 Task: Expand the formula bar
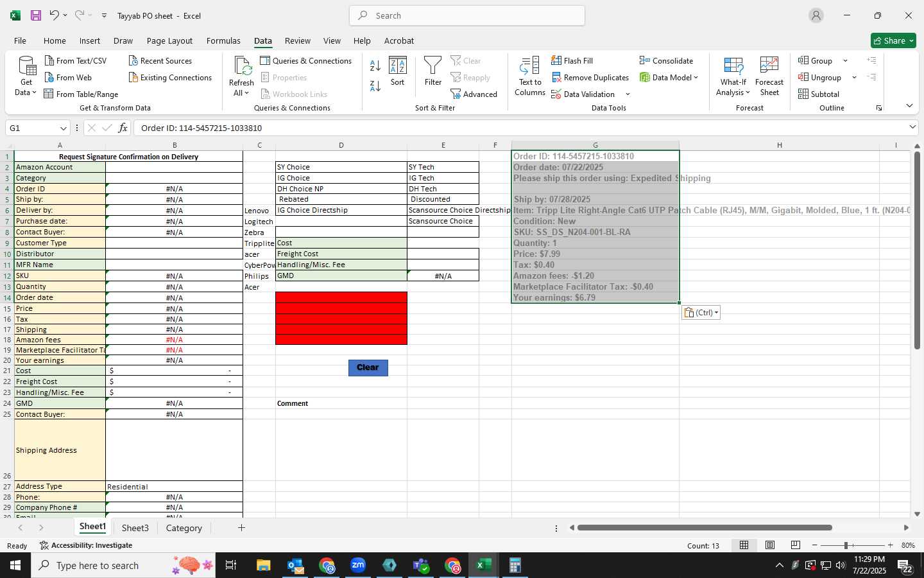click(912, 127)
